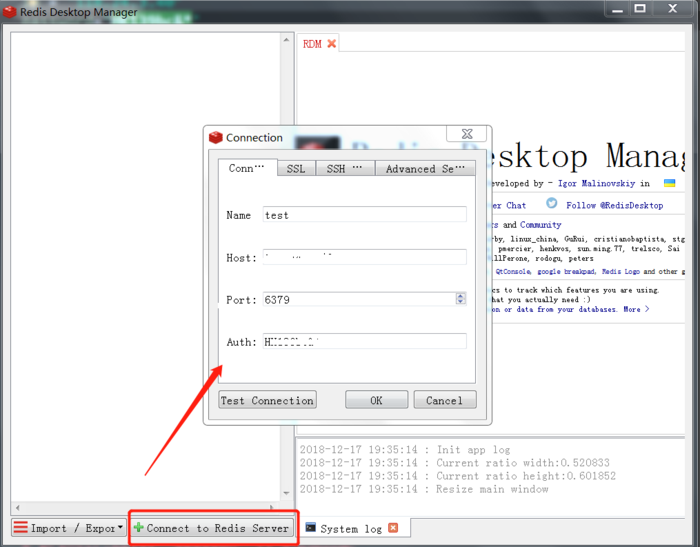Click the System log terminal icon
700x547 pixels.
[x=311, y=527]
